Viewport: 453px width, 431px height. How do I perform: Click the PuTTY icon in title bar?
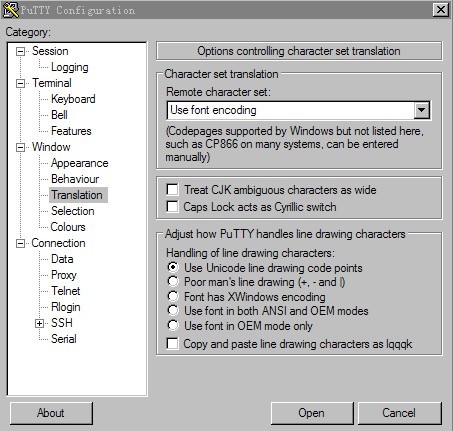click(x=10, y=10)
